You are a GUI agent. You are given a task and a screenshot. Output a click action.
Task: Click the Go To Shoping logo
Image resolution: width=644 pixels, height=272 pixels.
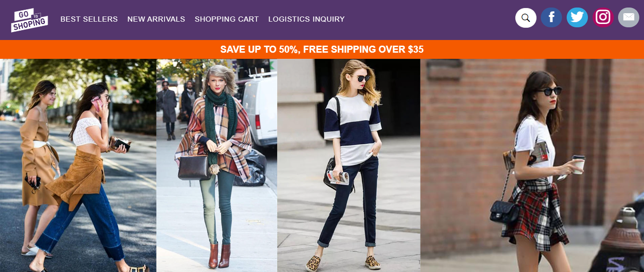[29, 20]
